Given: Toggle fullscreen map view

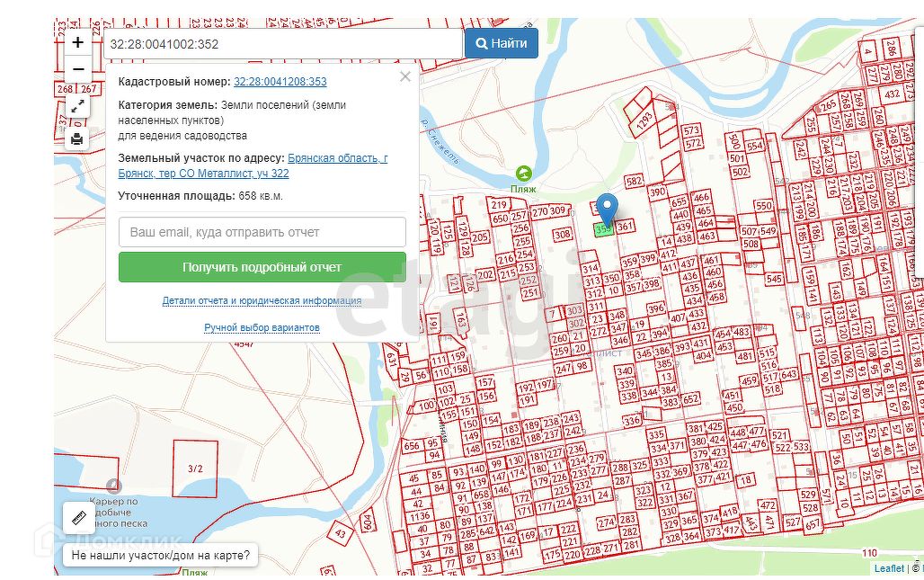Looking at the screenshot, I should tap(78, 107).
